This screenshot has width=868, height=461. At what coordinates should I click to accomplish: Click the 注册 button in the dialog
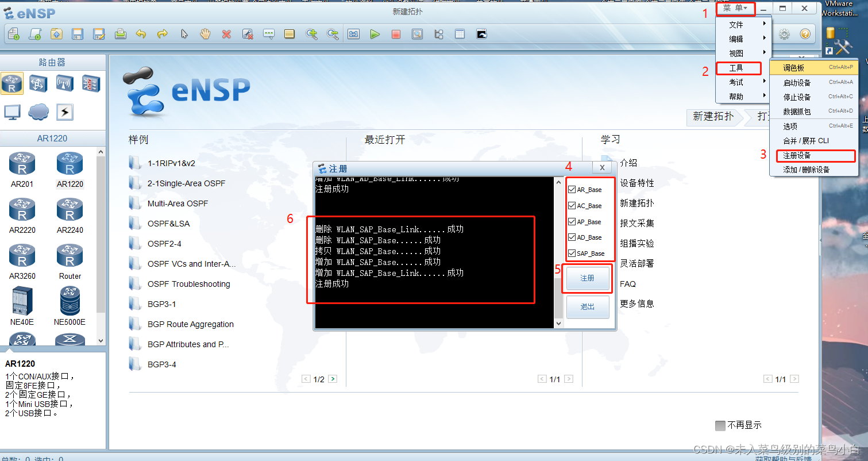[x=588, y=278]
